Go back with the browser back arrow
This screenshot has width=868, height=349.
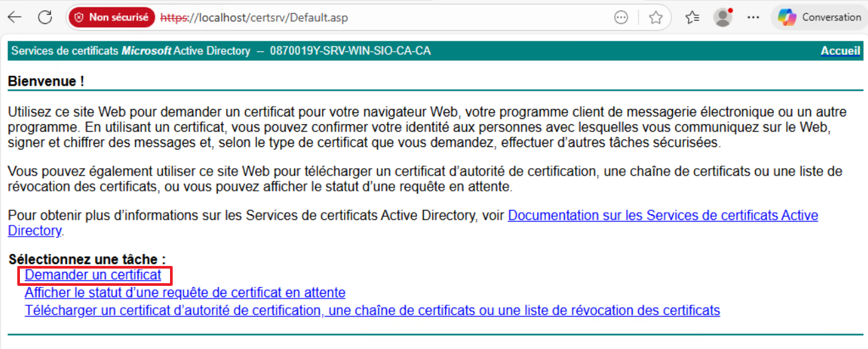(x=14, y=18)
